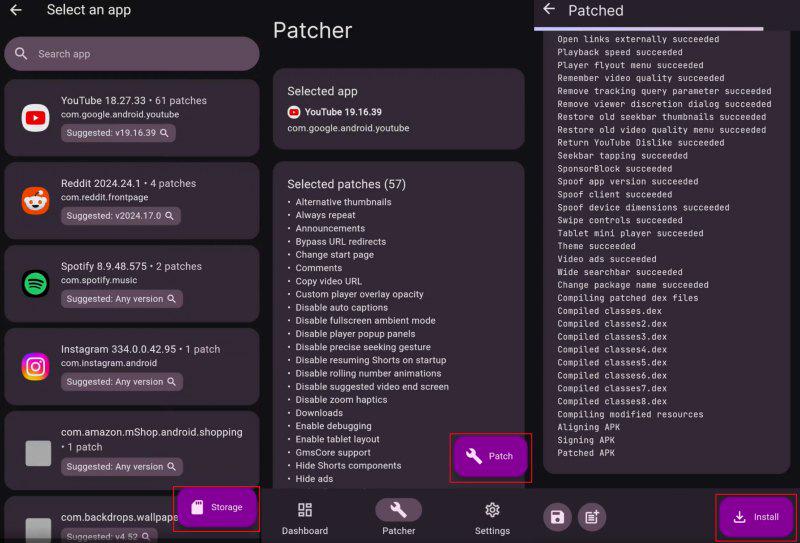Switch to the Patcher tab
This screenshot has height=543, width=800.
(398, 518)
